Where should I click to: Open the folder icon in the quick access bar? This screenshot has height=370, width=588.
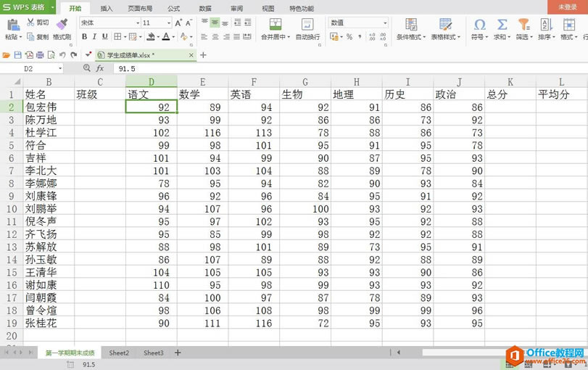pyautogui.click(x=7, y=55)
